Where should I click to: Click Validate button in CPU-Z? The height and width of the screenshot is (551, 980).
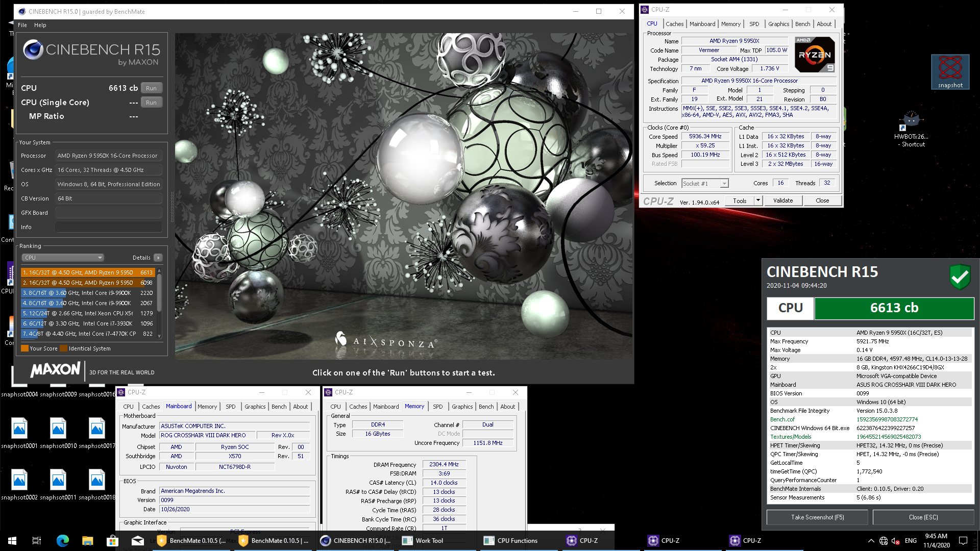[782, 201]
